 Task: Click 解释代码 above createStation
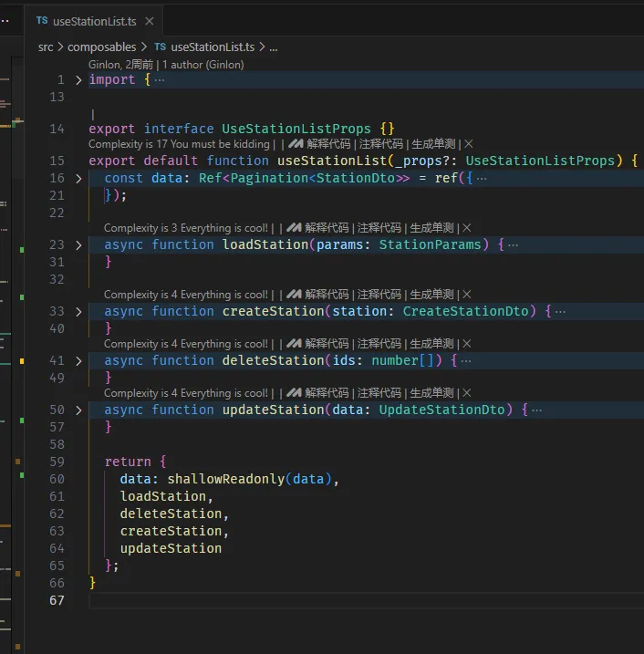pos(327,295)
